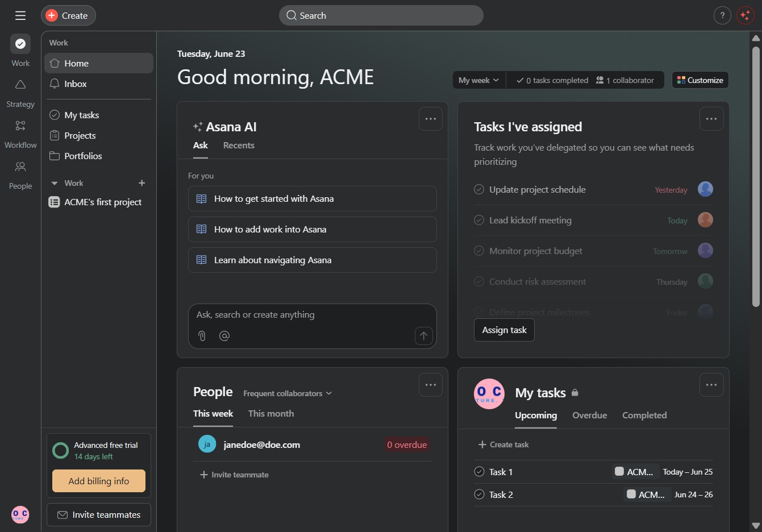762x532 pixels.
Task: Switch to the Completed tab in My tasks
Action: [644, 415]
